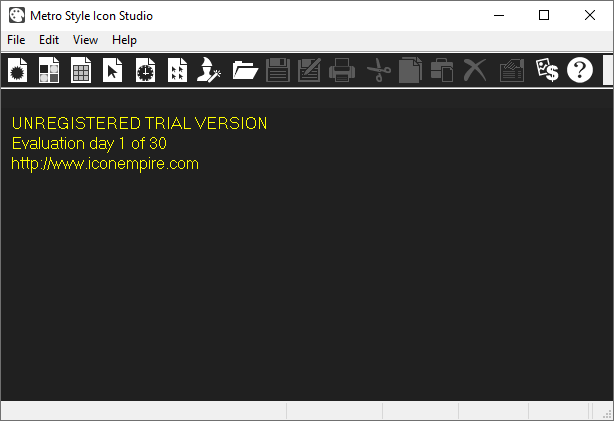Click the animated cursor clock page icon
This screenshot has height=421, width=614.
[x=145, y=70]
